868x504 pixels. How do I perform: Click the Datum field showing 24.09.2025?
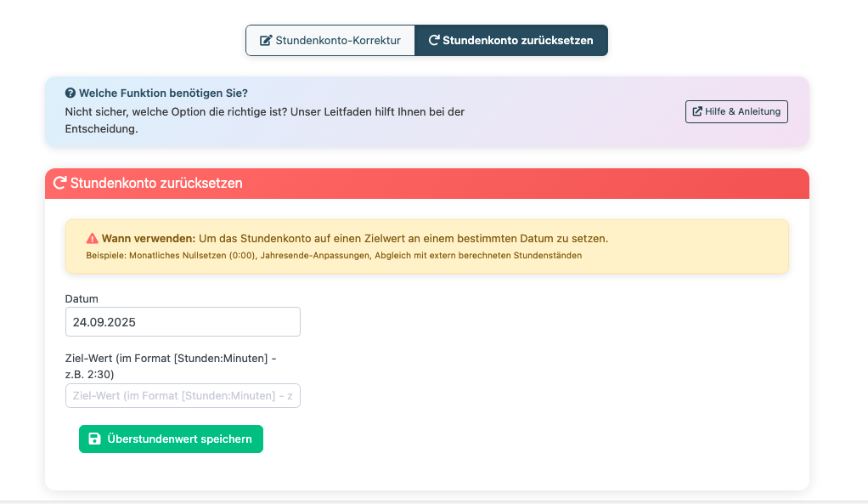coord(183,322)
